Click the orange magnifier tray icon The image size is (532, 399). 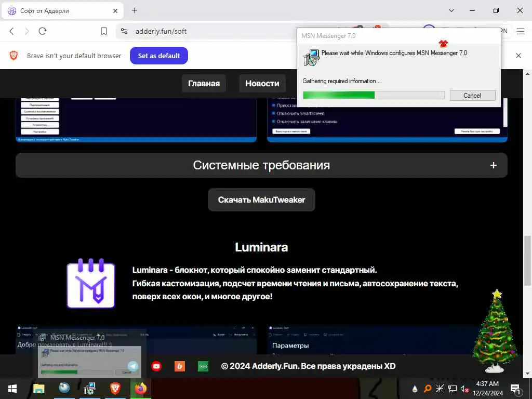[428, 389]
